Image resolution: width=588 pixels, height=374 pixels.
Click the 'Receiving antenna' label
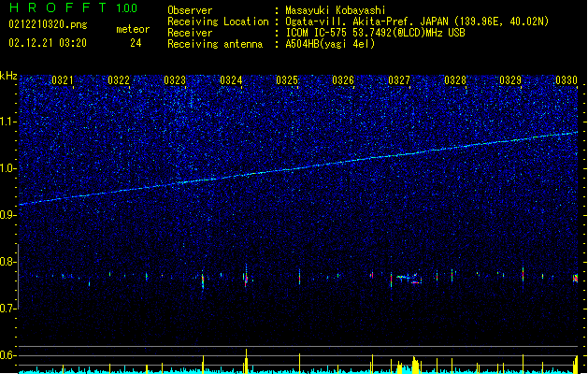click(215, 44)
